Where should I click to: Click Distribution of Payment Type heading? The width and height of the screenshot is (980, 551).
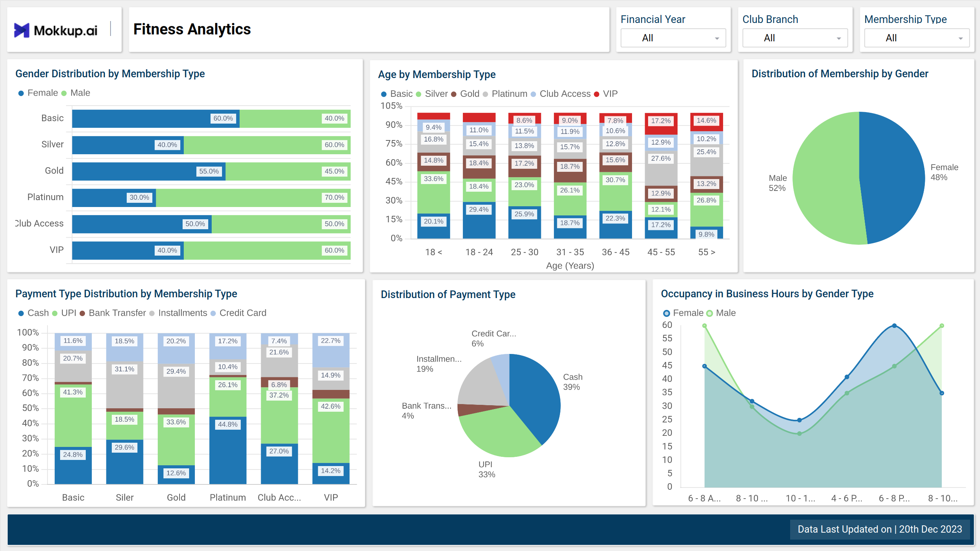pos(448,295)
